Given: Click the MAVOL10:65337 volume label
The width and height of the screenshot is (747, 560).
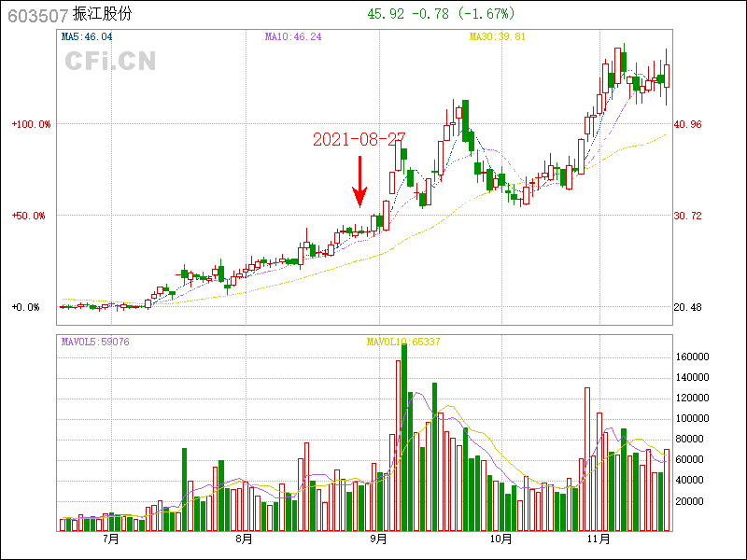Looking at the screenshot, I should (x=403, y=342).
